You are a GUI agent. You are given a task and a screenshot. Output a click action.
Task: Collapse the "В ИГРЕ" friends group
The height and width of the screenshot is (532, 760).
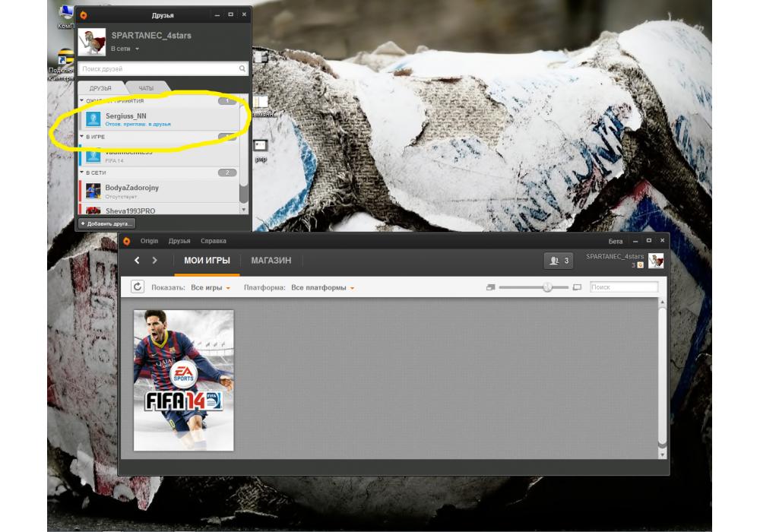pos(82,137)
